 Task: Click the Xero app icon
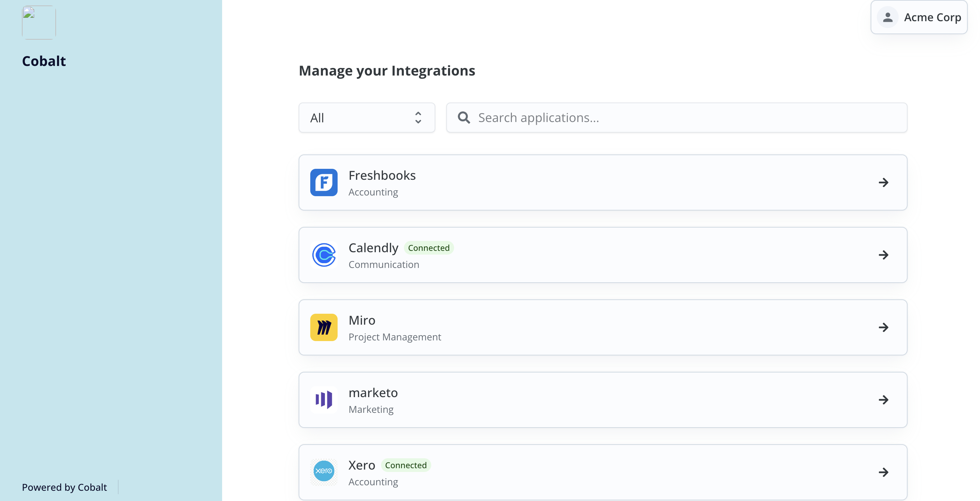pyautogui.click(x=324, y=472)
